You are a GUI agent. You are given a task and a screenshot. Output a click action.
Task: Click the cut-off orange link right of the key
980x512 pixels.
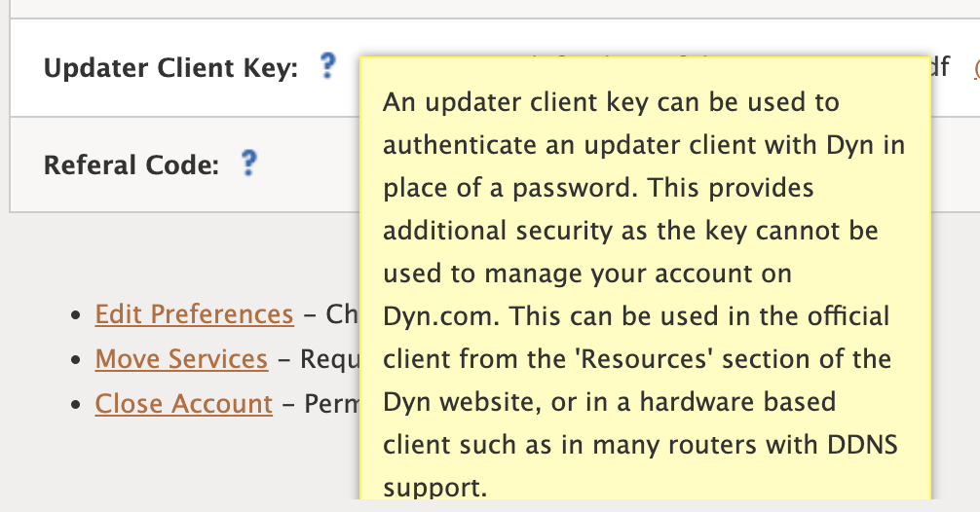[976, 67]
